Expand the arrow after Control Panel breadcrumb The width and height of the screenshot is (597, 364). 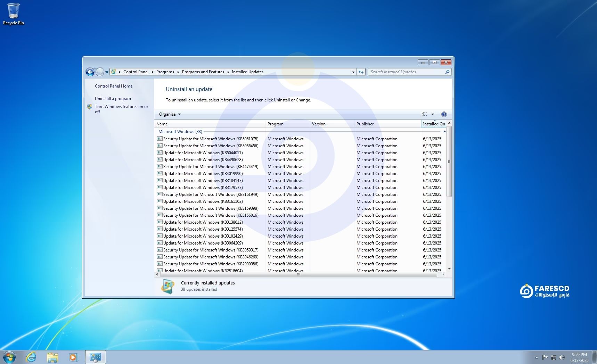pyautogui.click(x=152, y=72)
